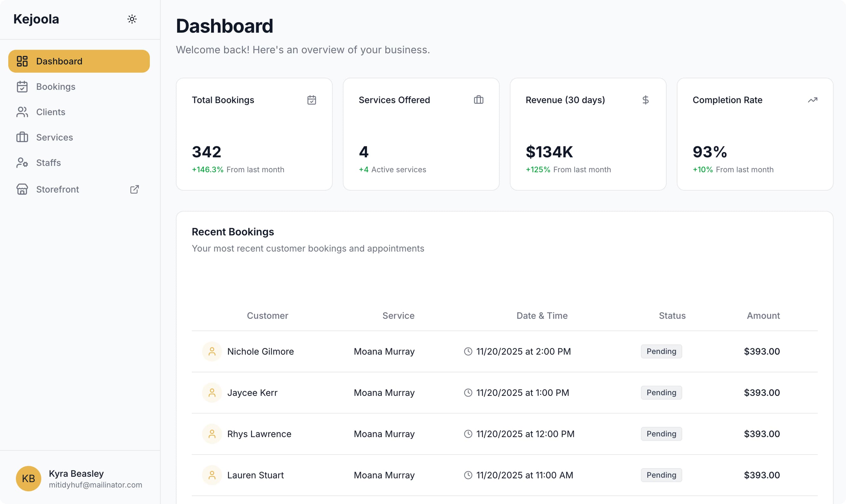Select the Dashboard grid icon in sidebar
846x504 pixels.
click(x=22, y=61)
